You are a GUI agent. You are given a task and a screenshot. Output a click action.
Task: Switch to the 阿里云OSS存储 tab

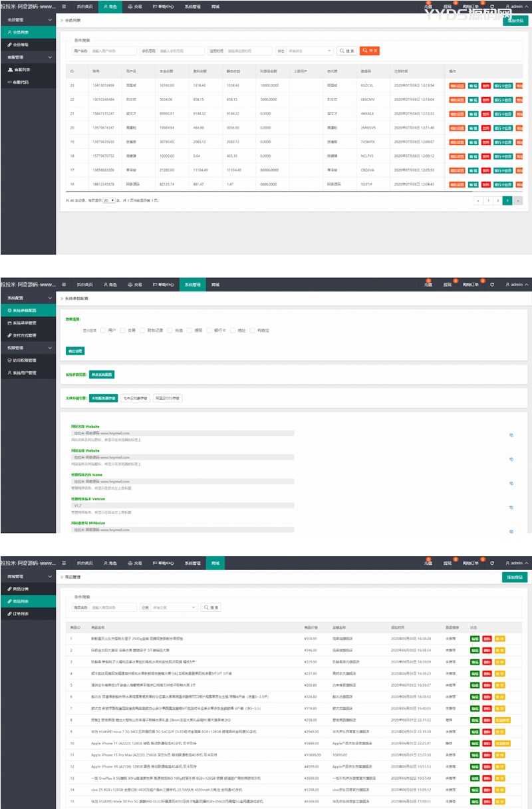click(167, 398)
